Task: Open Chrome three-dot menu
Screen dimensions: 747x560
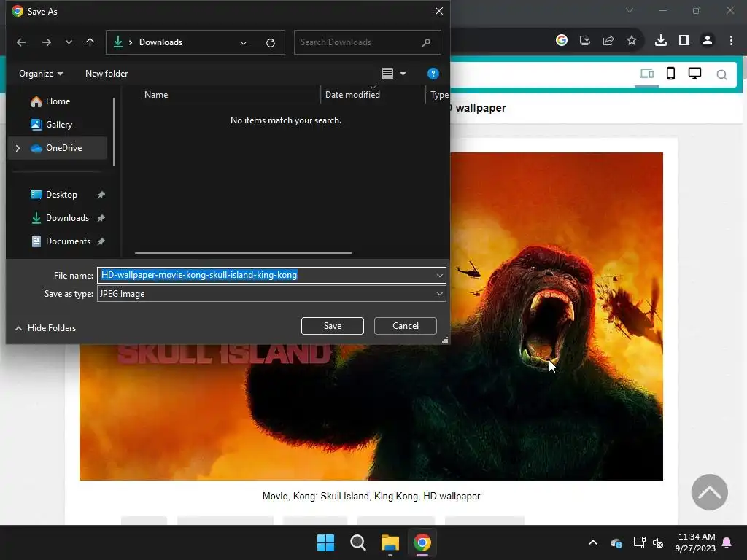Action: tap(731, 41)
